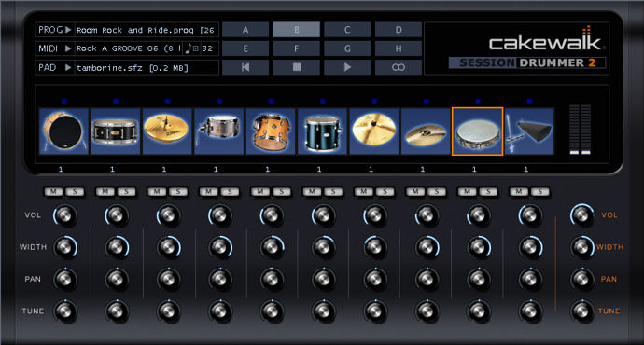This screenshot has width=644, height=345.
Task: Select pattern slot C
Action: (x=347, y=30)
